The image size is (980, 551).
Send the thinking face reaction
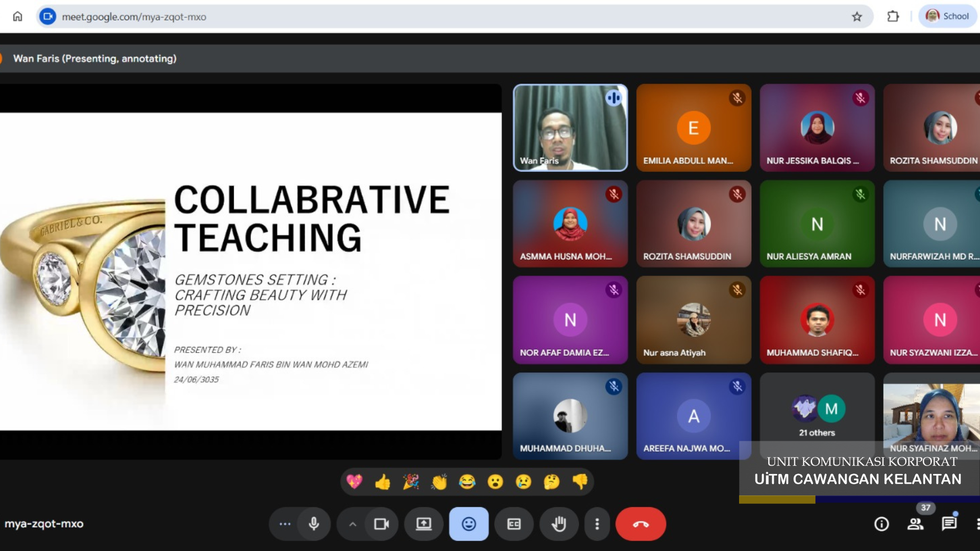[x=552, y=482]
